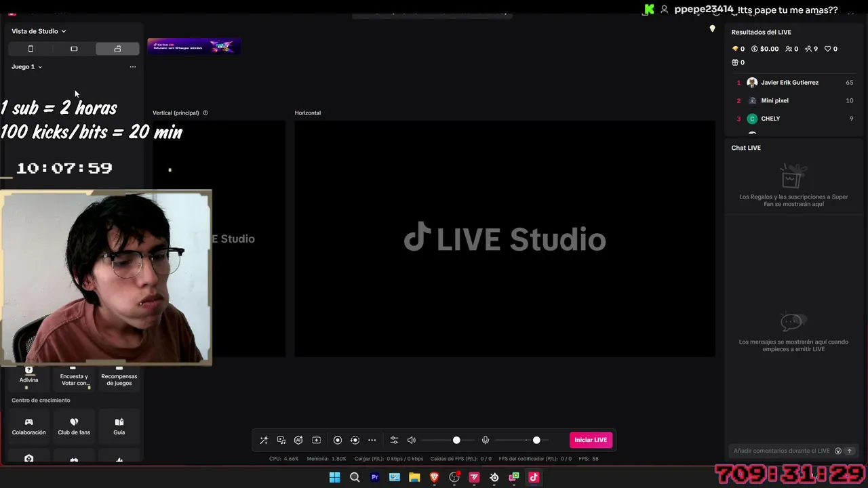Click the gifts count stat
Viewport: 868px width, 488px height.
(738, 62)
